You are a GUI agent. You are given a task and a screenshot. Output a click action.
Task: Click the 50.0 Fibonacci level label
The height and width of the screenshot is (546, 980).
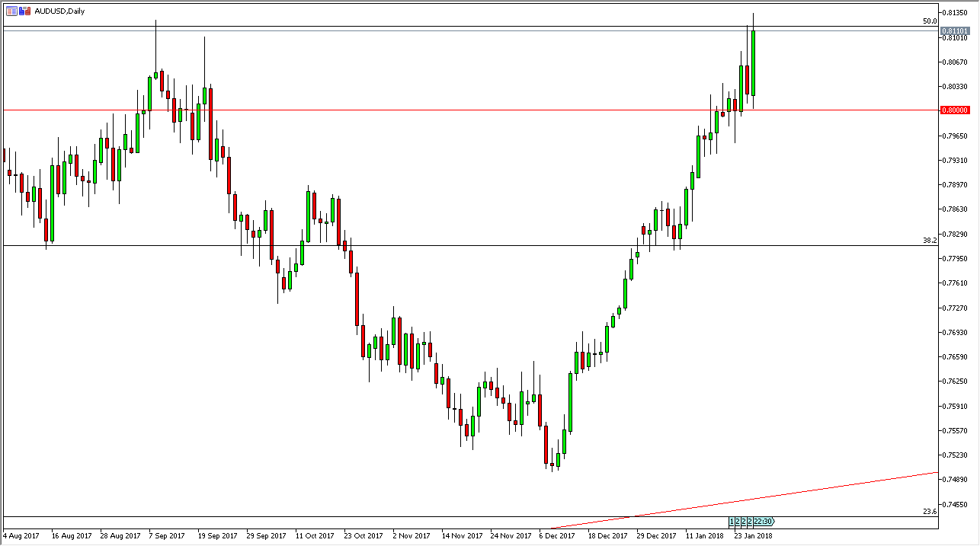pyautogui.click(x=929, y=22)
